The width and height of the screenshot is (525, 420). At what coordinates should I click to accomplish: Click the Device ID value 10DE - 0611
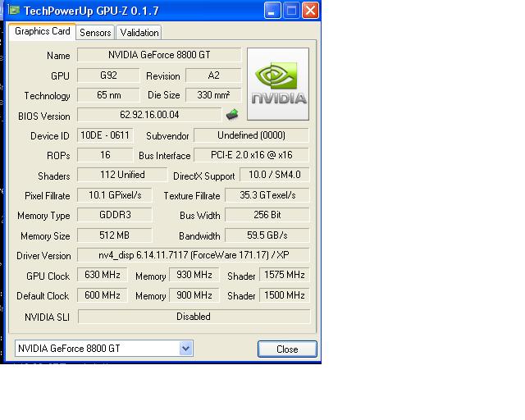[105, 135]
